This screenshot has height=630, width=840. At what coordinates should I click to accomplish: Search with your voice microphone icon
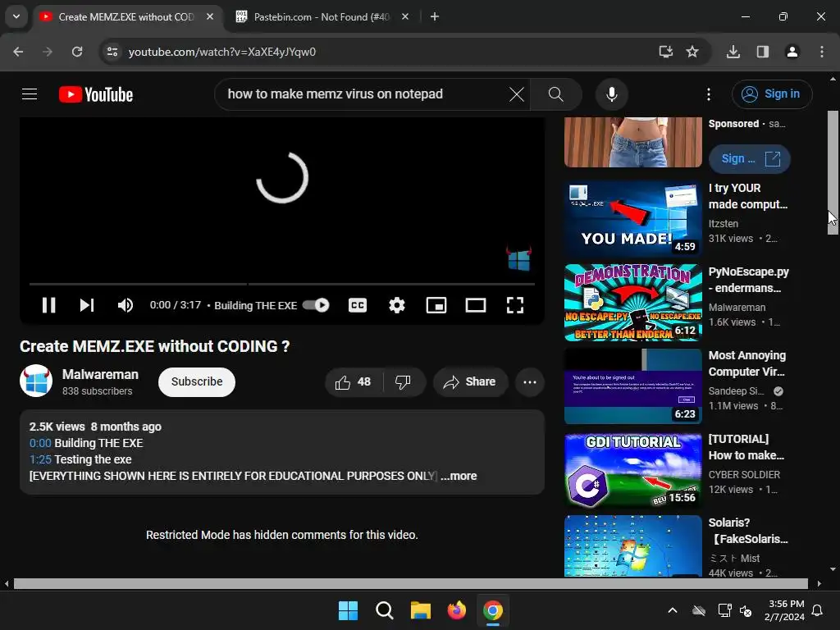point(611,94)
